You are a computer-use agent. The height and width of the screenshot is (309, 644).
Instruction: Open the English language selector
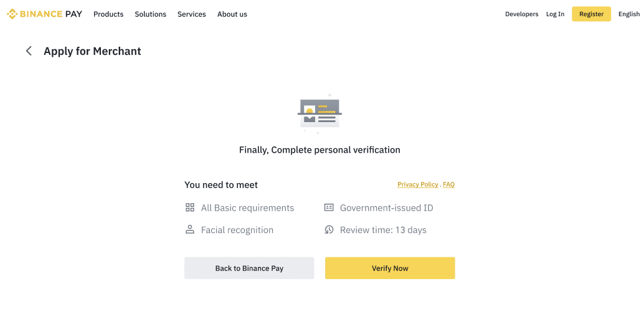pos(629,14)
